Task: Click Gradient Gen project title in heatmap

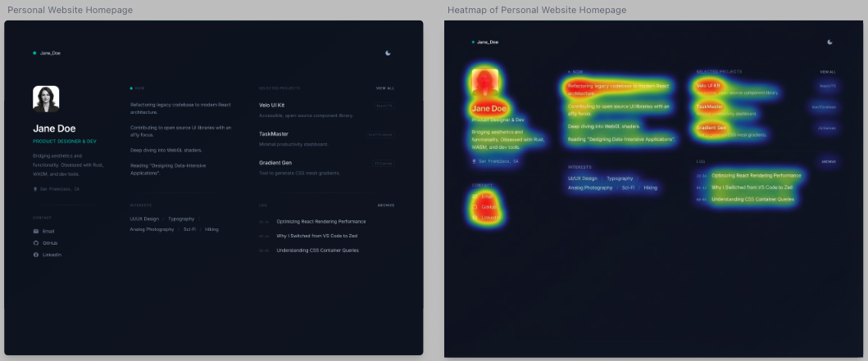Action: pos(711,128)
